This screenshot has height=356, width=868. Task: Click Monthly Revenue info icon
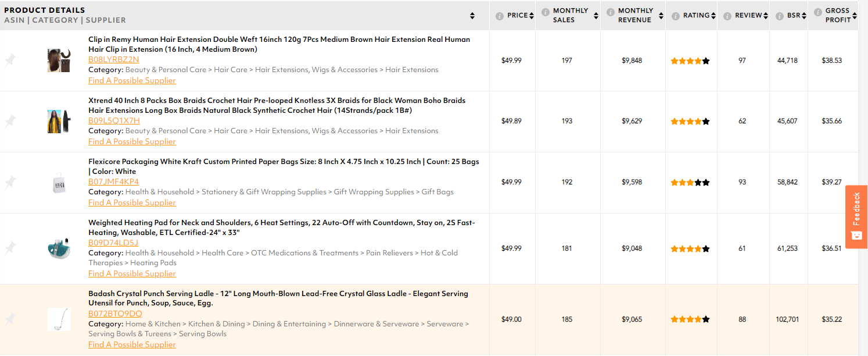pos(611,12)
